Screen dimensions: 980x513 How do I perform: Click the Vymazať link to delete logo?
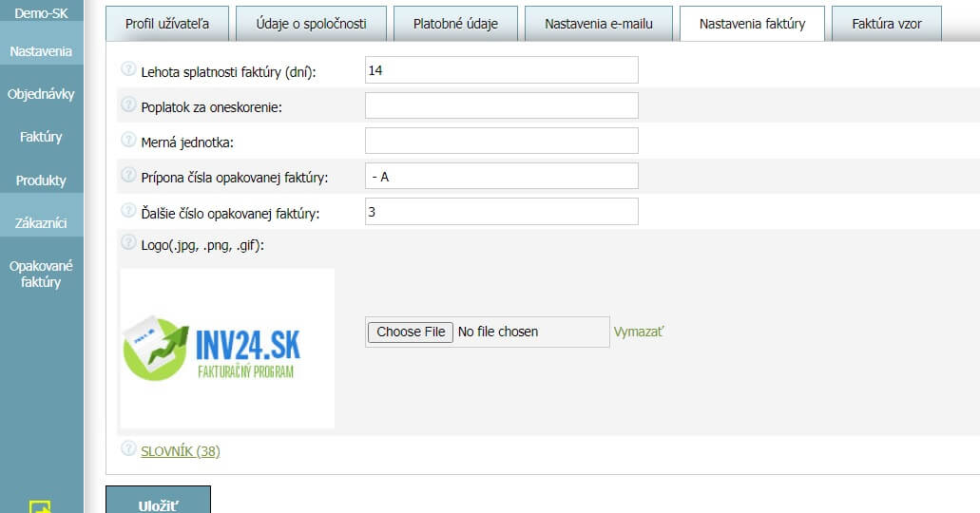(x=639, y=332)
